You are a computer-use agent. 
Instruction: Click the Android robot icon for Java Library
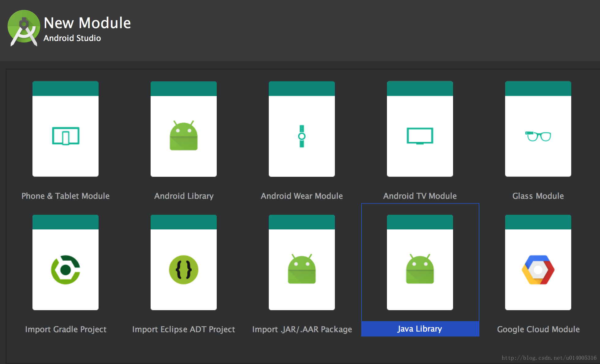420,269
